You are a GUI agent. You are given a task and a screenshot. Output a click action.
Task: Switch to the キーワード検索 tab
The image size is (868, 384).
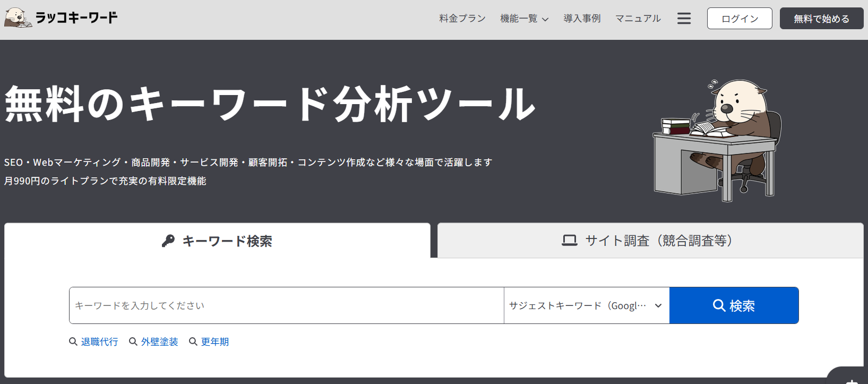(x=217, y=241)
